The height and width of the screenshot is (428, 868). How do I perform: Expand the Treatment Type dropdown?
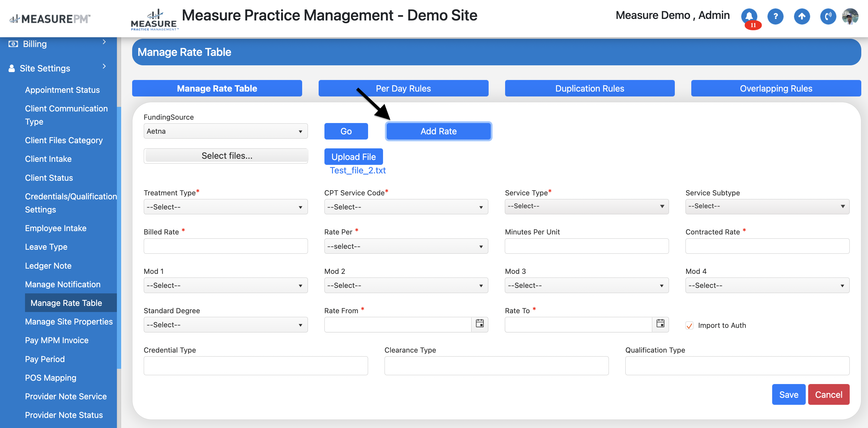click(x=226, y=207)
